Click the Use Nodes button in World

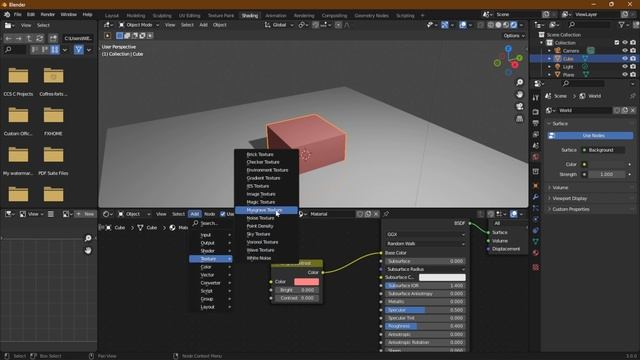pos(590,136)
